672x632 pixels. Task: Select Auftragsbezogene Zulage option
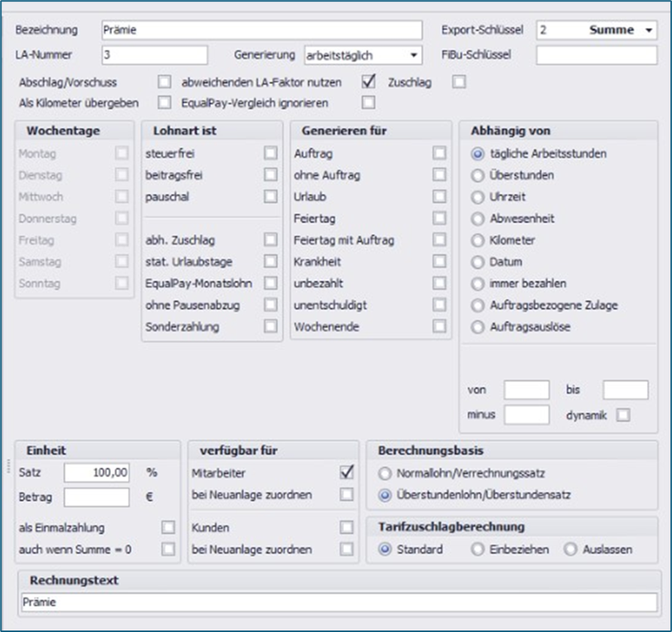pos(478,305)
